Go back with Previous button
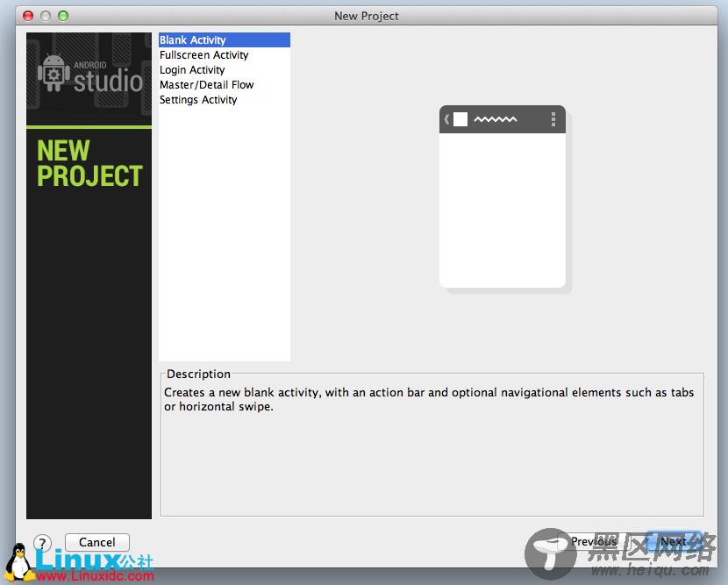 (x=594, y=541)
